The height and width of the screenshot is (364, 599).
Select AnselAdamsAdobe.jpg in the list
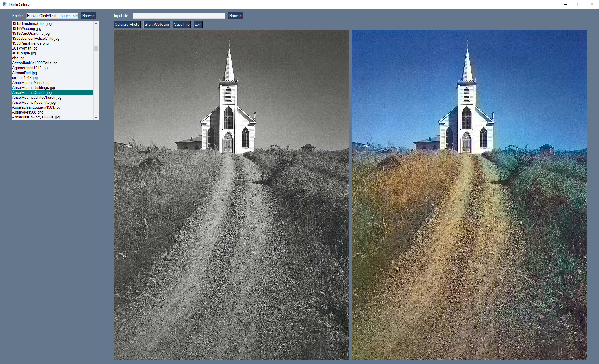coord(52,83)
